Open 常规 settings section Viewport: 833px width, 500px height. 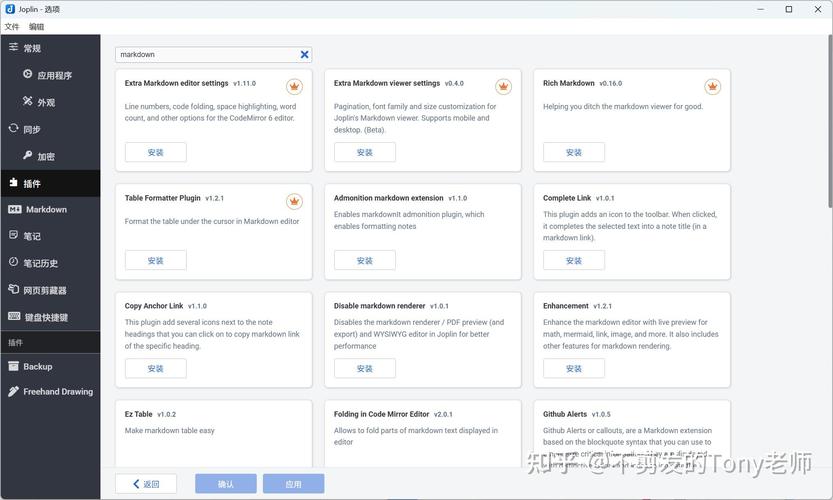(50, 48)
